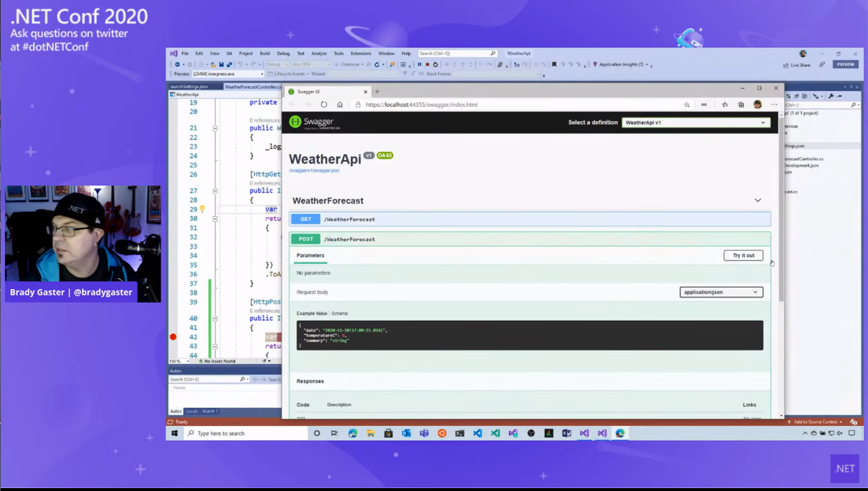The width and height of the screenshot is (868, 491).
Task: Collapse code region at line 21
Action: click(x=215, y=128)
